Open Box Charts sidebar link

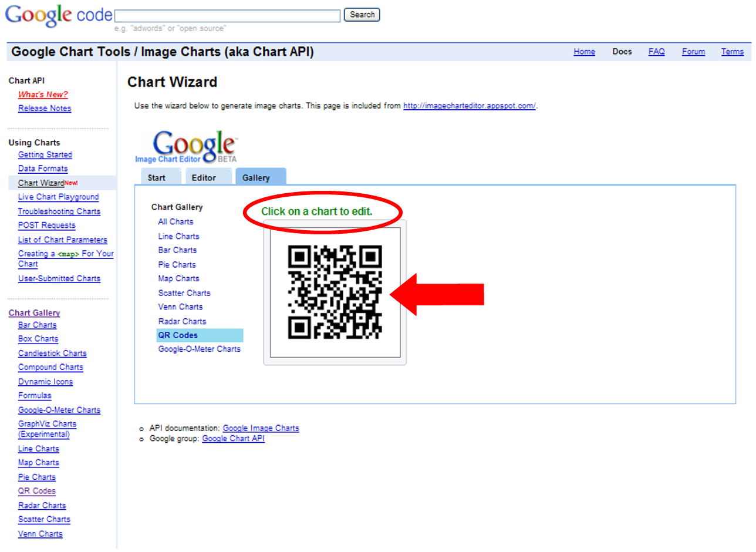click(x=38, y=339)
